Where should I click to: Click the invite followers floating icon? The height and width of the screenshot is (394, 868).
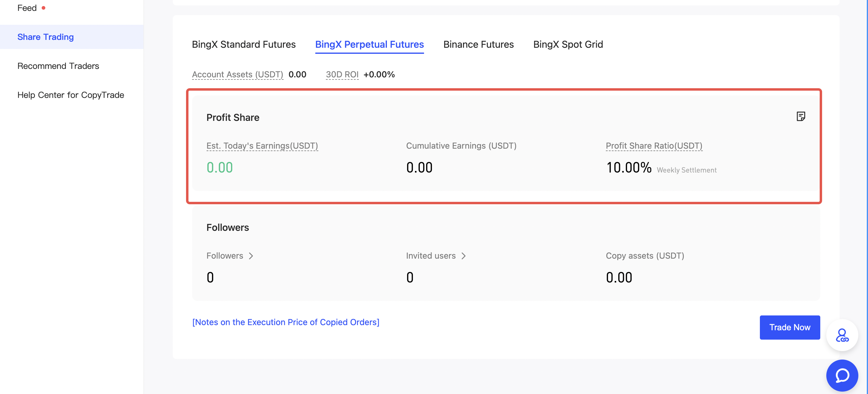click(x=842, y=335)
